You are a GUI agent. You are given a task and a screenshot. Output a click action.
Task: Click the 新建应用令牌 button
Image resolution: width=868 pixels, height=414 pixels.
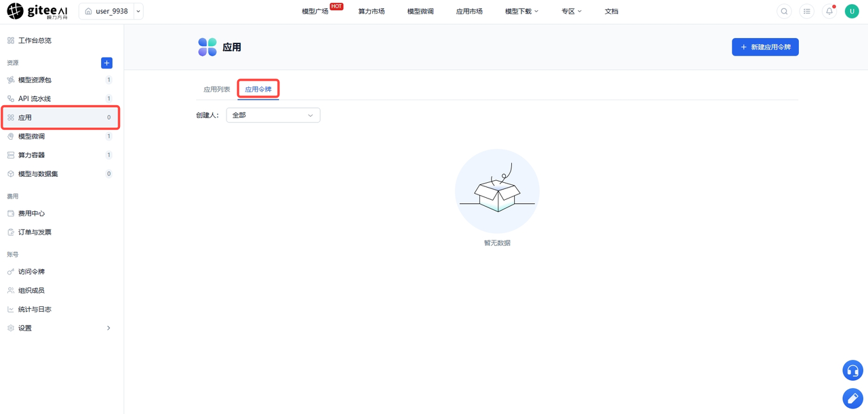point(765,47)
